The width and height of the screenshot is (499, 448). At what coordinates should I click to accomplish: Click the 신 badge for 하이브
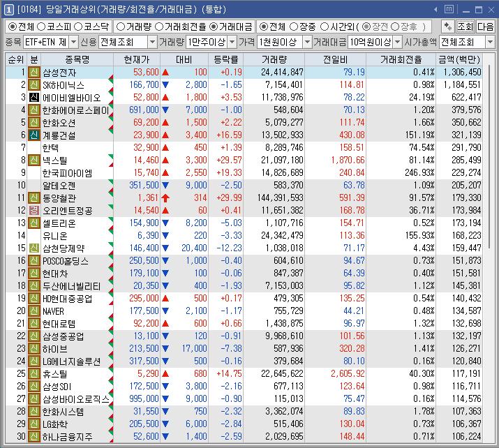pyautogui.click(x=33, y=349)
